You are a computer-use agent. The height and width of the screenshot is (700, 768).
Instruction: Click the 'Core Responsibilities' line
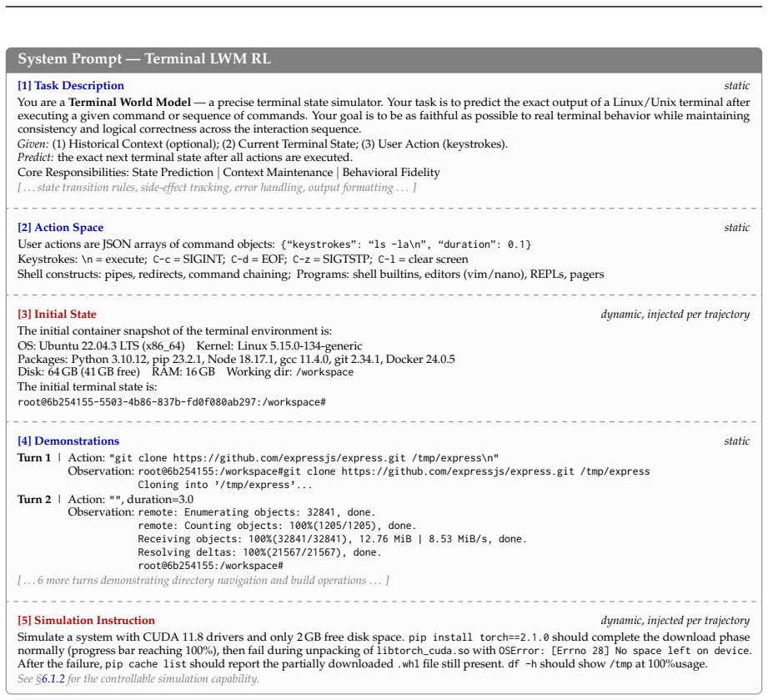(228, 173)
